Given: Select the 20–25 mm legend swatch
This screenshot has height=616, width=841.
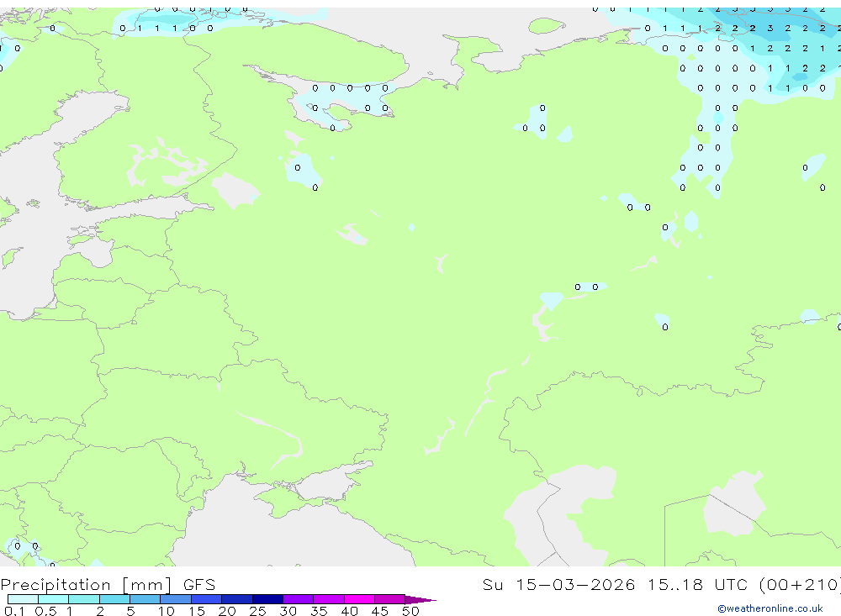Looking at the screenshot, I should coord(237,599).
